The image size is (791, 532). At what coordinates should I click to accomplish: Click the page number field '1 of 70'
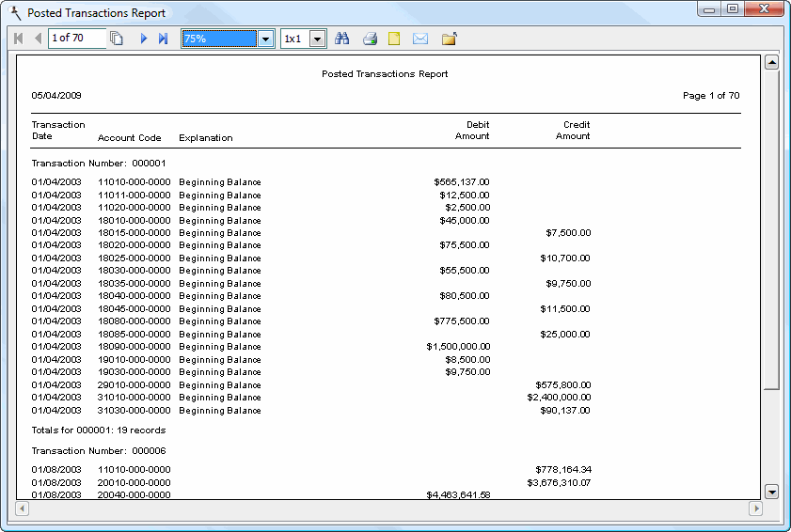click(76, 39)
